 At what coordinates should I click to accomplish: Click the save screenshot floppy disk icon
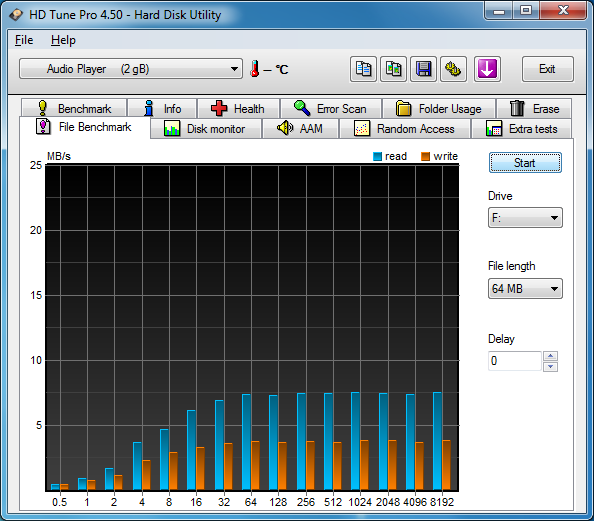423,69
